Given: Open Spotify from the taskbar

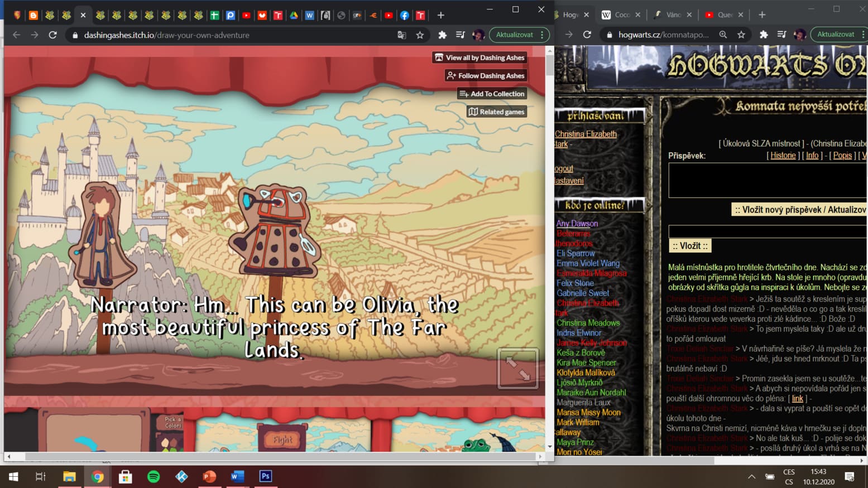Looking at the screenshot, I should (x=154, y=476).
